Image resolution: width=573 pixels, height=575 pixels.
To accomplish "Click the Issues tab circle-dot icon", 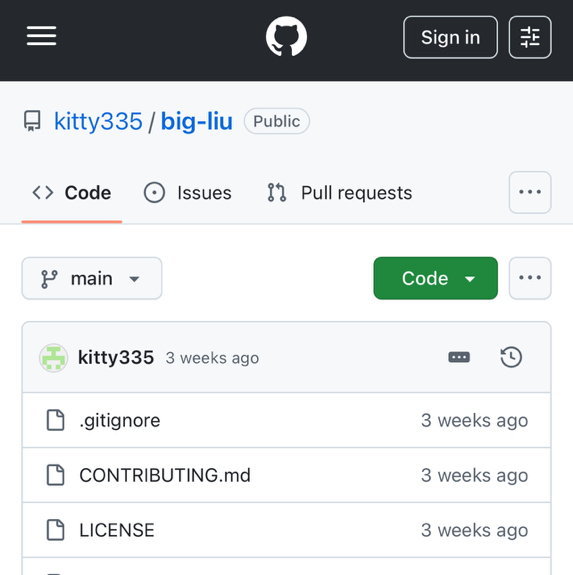I will point(154,193).
